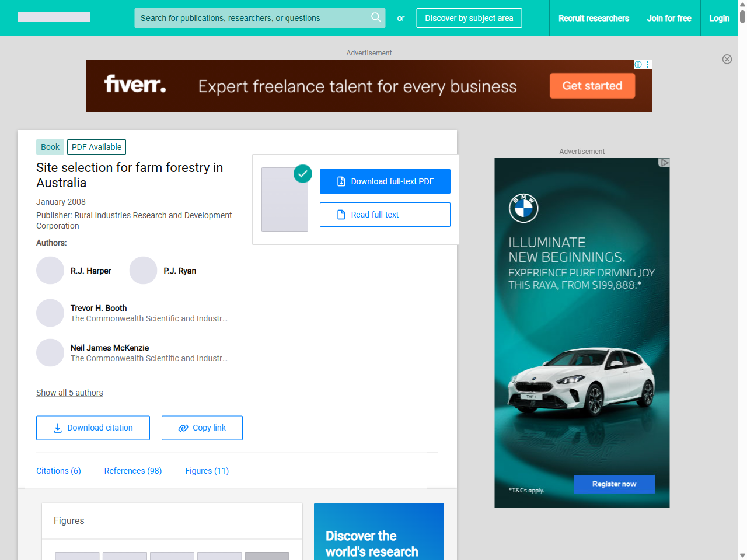Image resolution: width=747 pixels, height=560 pixels.
Task: Copy link to this publication
Action: tap(202, 428)
